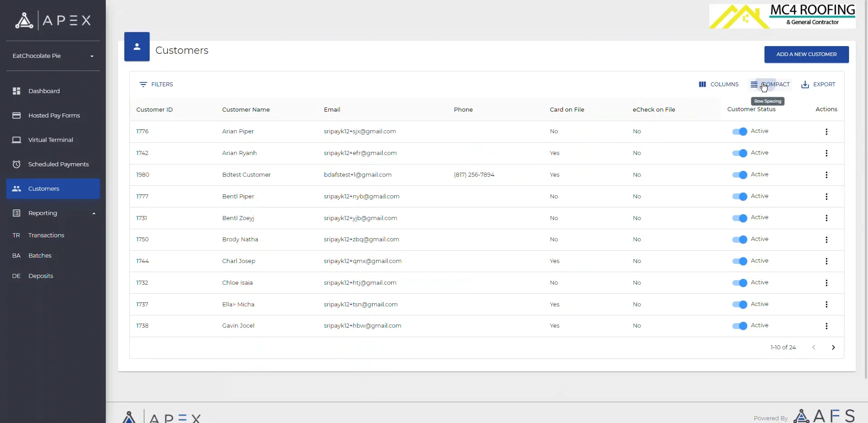Open Filters using the funnel icon
Image resolution: width=868 pixels, height=423 pixels.
click(x=143, y=85)
